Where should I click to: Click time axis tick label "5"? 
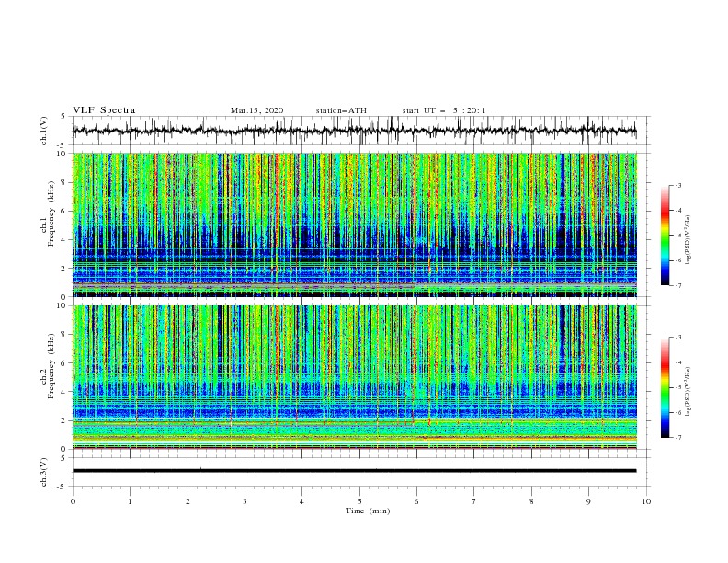point(359,501)
